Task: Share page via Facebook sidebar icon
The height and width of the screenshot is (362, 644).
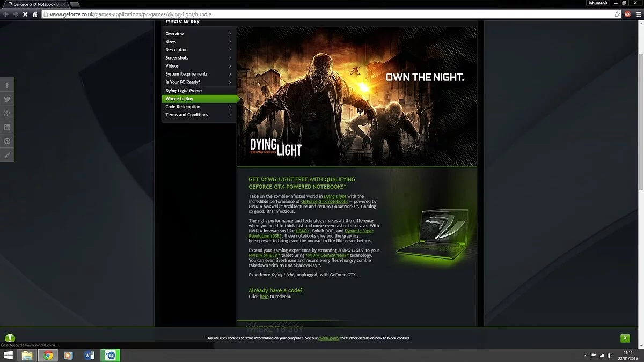Action: [x=7, y=85]
